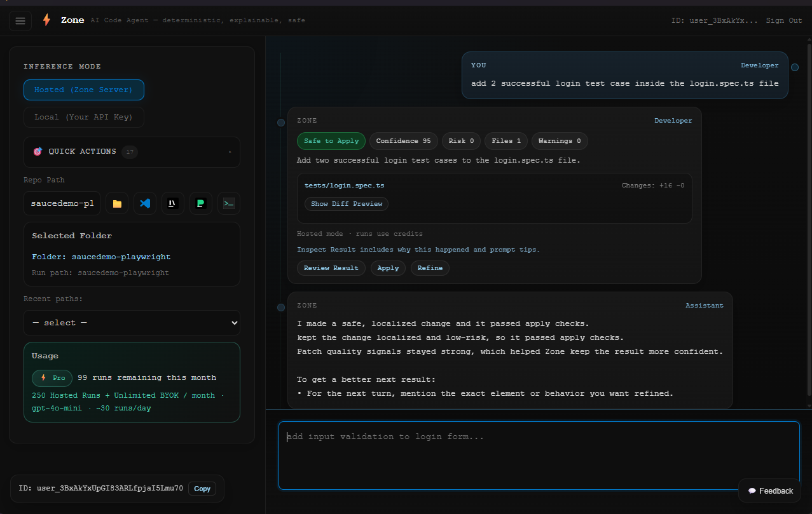The height and width of the screenshot is (514, 812).
Task: Click the Assistant label in Zone reply
Action: [705, 306]
